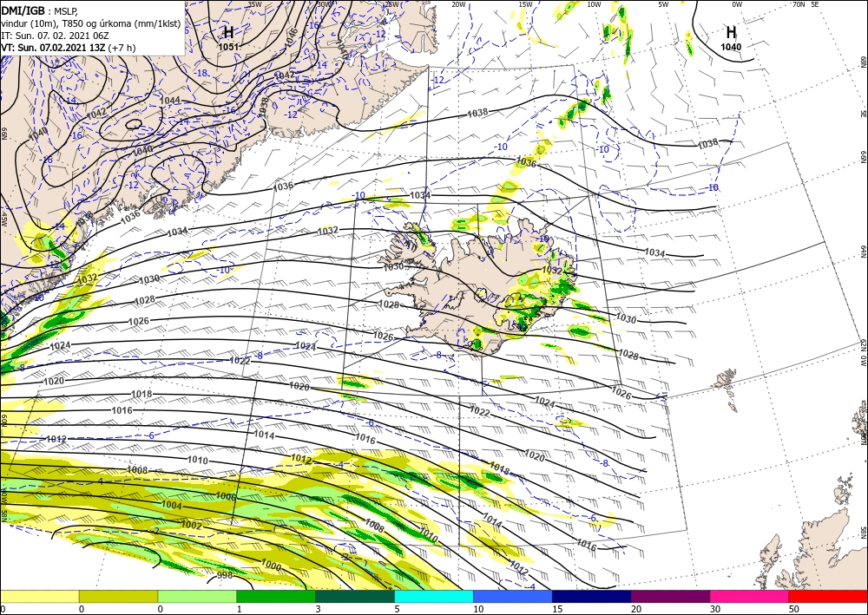Click the 'DMI/IGB : MSLP,' title text
This screenshot has height=615, width=868.
(39, 10)
